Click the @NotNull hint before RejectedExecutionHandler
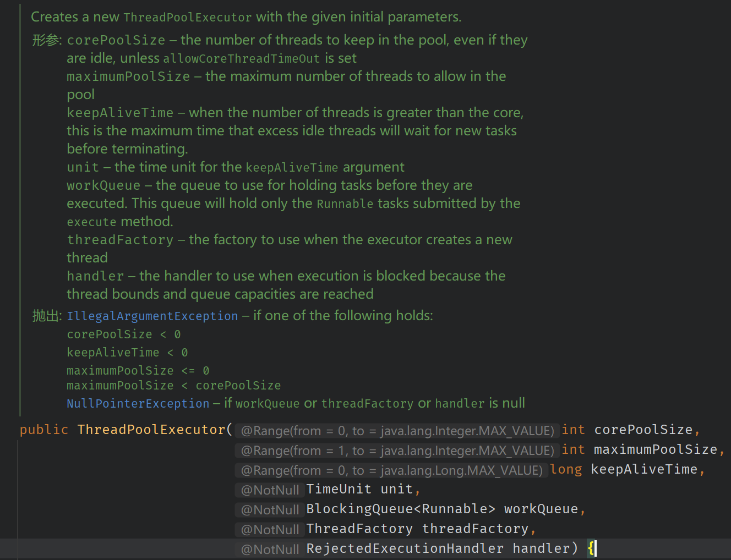The height and width of the screenshot is (560, 731). pos(270,550)
